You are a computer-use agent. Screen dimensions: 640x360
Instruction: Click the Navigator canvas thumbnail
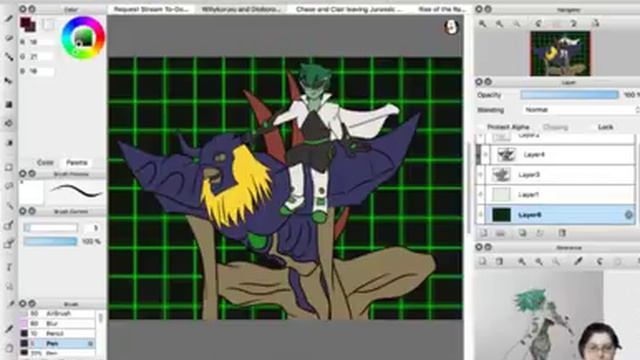[x=560, y=53]
